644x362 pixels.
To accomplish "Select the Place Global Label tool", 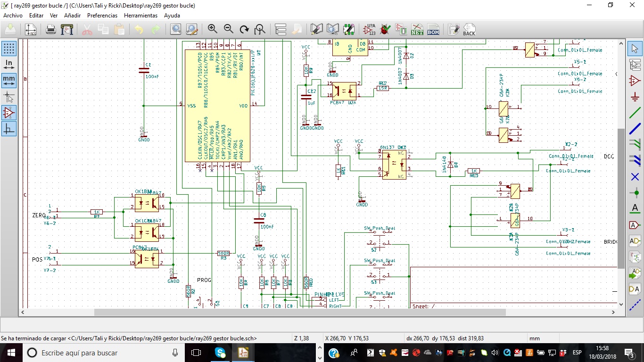I will tap(635, 225).
